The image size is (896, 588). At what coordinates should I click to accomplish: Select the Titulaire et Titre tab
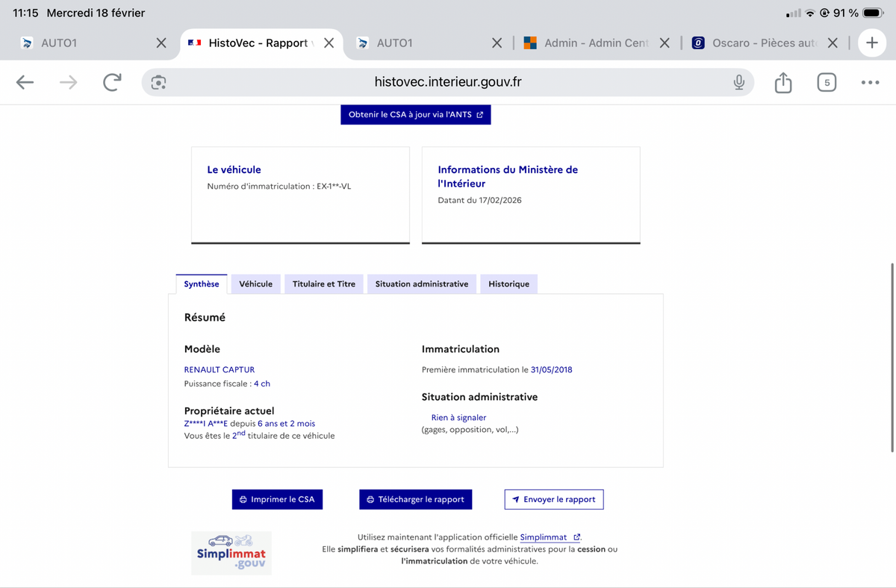click(x=323, y=284)
